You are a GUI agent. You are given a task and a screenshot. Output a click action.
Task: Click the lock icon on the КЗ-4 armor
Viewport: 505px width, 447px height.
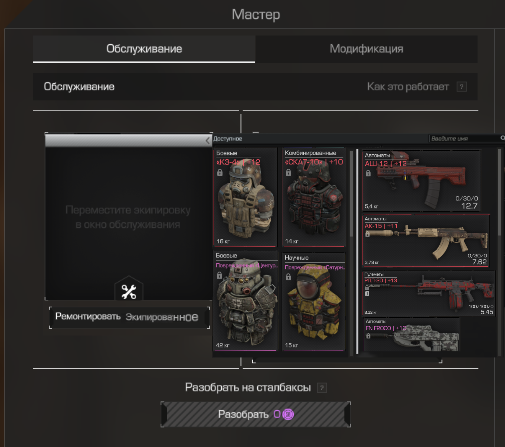point(220,172)
